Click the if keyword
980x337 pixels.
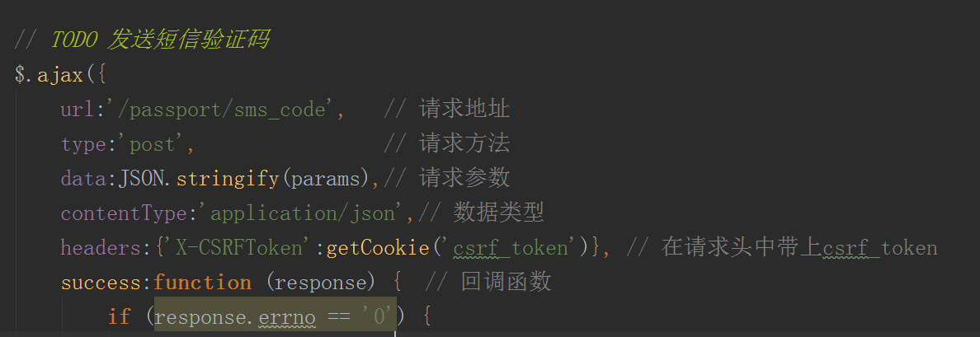point(120,317)
